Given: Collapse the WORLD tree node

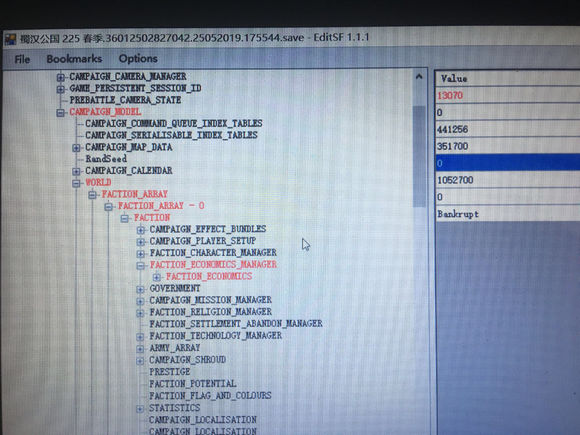Looking at the screenshot, I should 77,183.
